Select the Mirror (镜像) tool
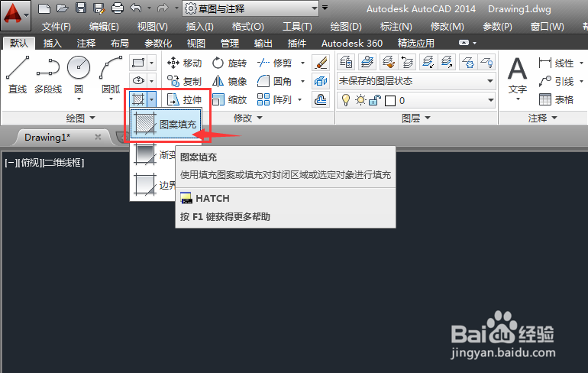 point(229,81)
